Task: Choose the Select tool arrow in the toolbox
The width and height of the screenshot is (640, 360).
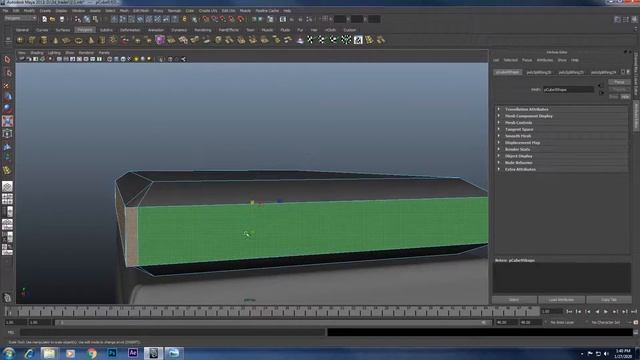Action: [x=7, y=60]
